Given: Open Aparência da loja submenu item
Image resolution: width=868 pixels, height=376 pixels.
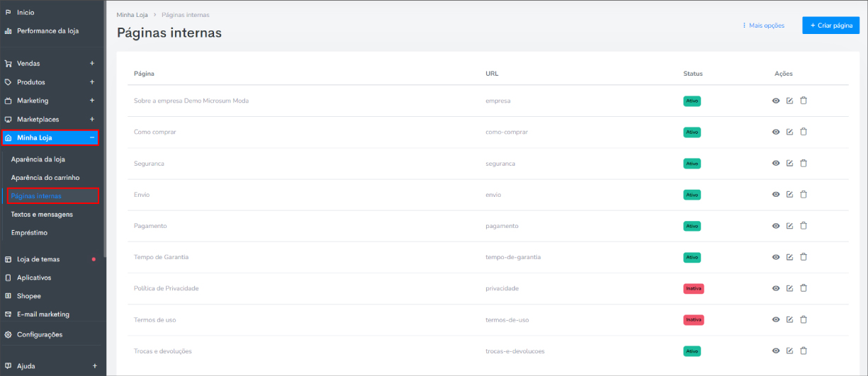Looking at the screenshot, I should [x=38, y=159].
